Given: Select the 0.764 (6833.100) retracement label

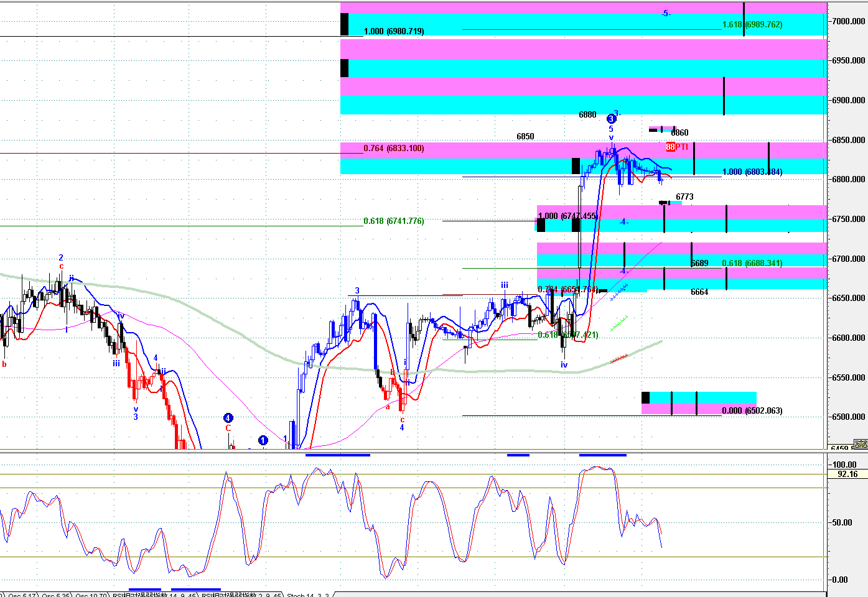Looking at the screenshot, I should click(394, 148).
